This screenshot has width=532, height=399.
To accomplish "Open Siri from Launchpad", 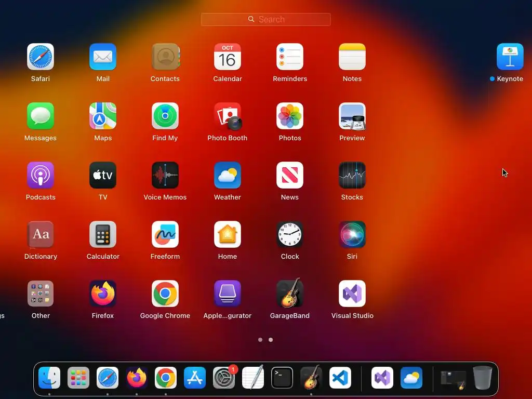I will [x=352, y=234].
